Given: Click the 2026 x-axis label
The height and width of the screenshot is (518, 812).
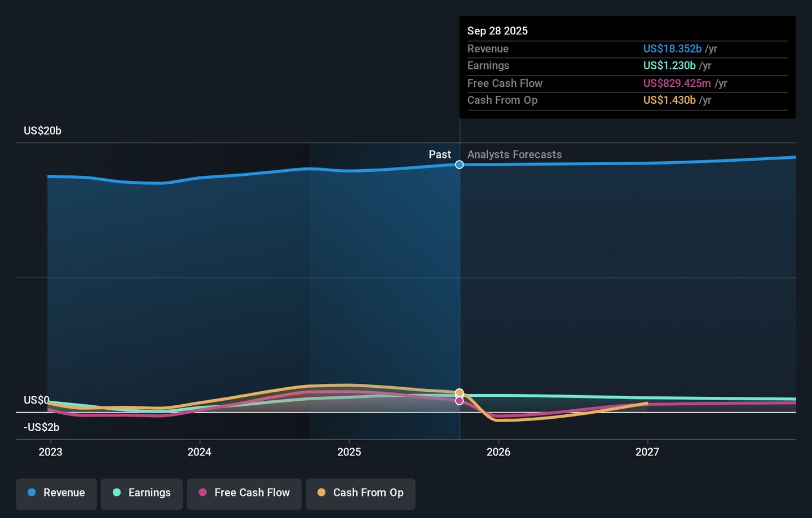Looking at the screenshot, I should [498, 452].
